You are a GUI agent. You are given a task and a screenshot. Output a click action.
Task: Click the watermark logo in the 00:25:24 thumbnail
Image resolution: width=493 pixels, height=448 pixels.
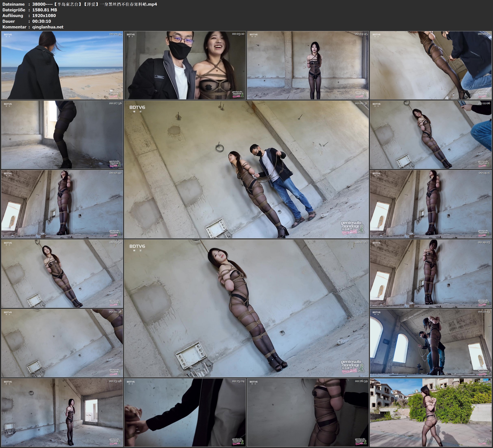coord(237,442)
